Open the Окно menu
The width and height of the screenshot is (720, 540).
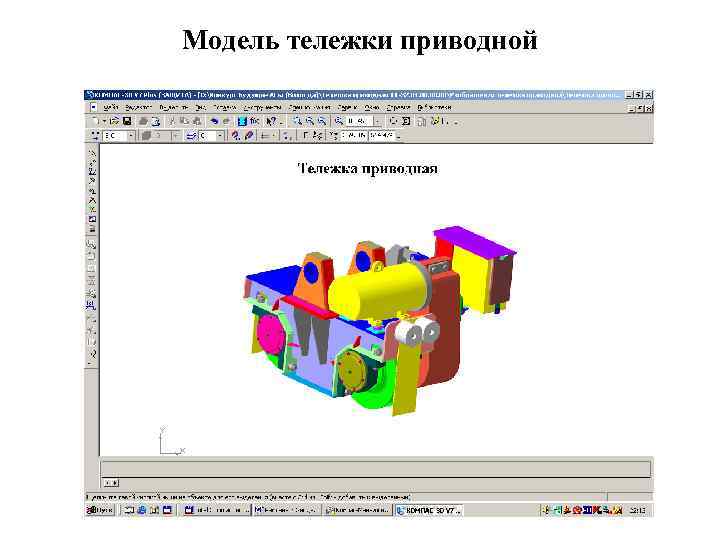[372, 107]
